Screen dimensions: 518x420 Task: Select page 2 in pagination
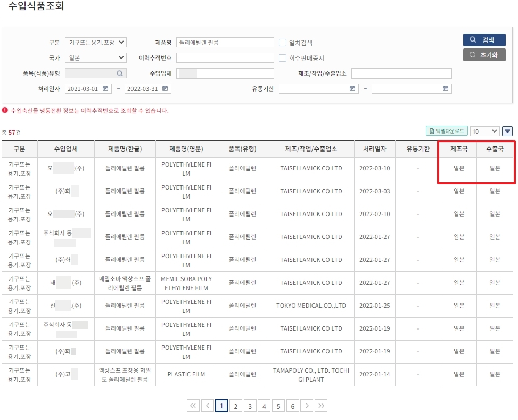[235, 406]
